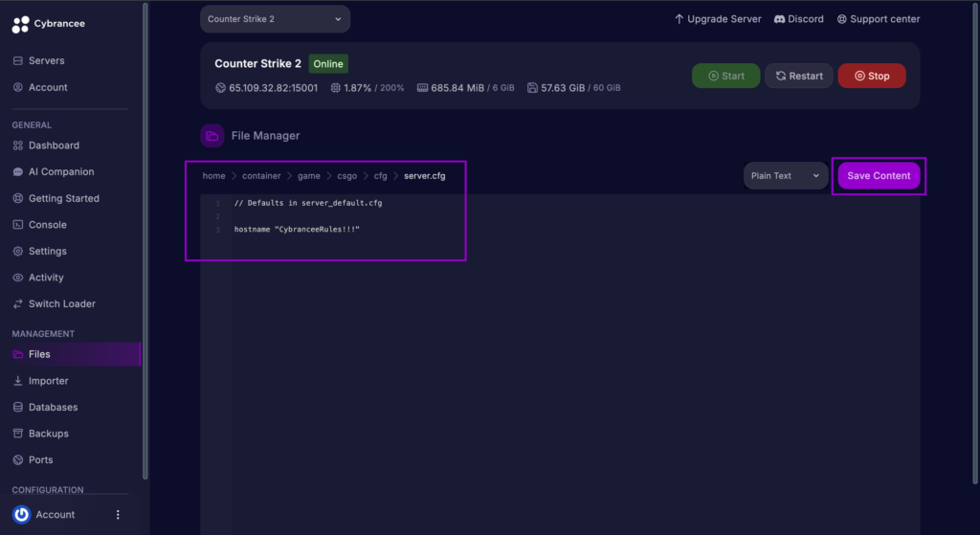This screenshot has width=980, height=535.
Task: Navigate to container in the breadcrumb
Action: pos(261,176)
